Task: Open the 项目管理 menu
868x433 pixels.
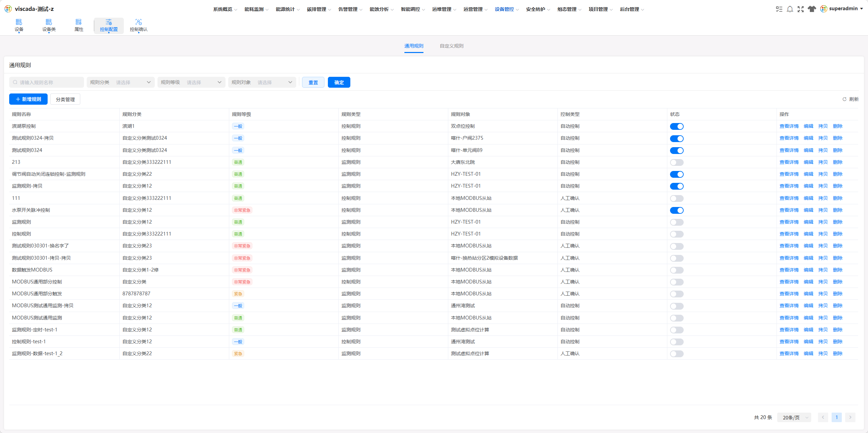Action: coord(601,9)
